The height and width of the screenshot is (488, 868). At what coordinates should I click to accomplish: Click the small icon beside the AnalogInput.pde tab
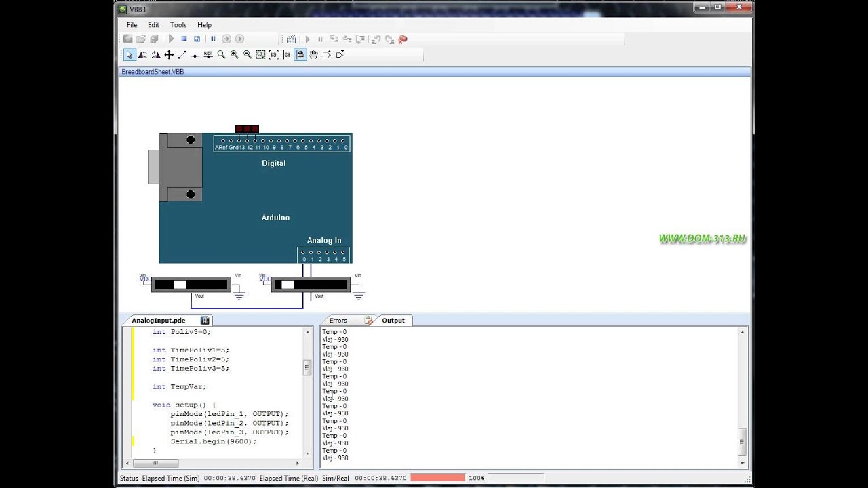(x=205, y=321)
